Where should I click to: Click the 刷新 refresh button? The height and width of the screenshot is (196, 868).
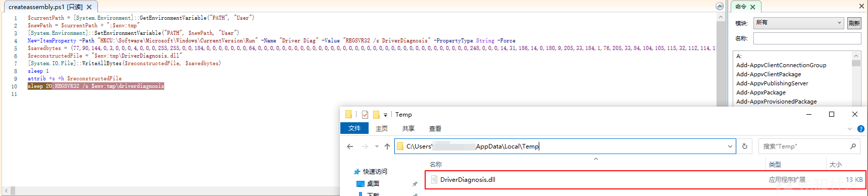854,23
